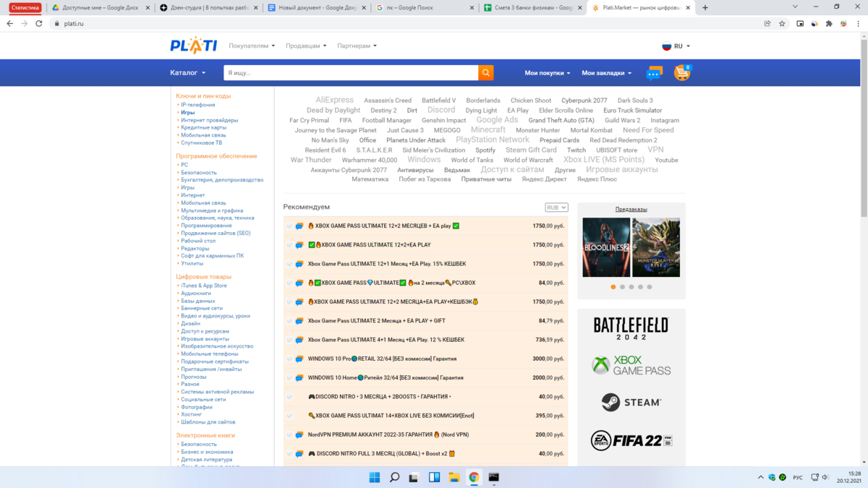This screenshot has width=868, height=488.
Task: Select first orange carousel dot under Предзаказы
Action: 613,287
